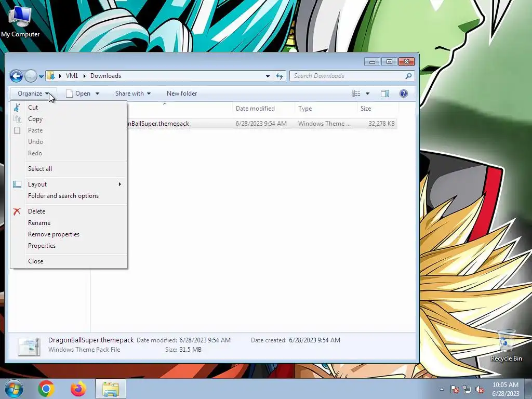Screen dimensions: 532x399
Task: Click the Cut scissors icon in Organize menu
Action: pyautogui.click(x=17, y=108)
